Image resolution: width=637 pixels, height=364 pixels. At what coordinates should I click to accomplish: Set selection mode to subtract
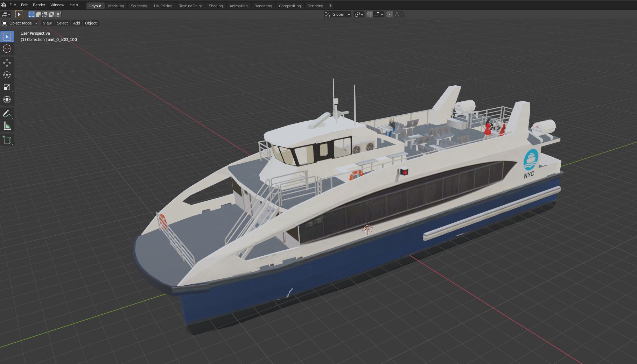[x=45, y=14]
